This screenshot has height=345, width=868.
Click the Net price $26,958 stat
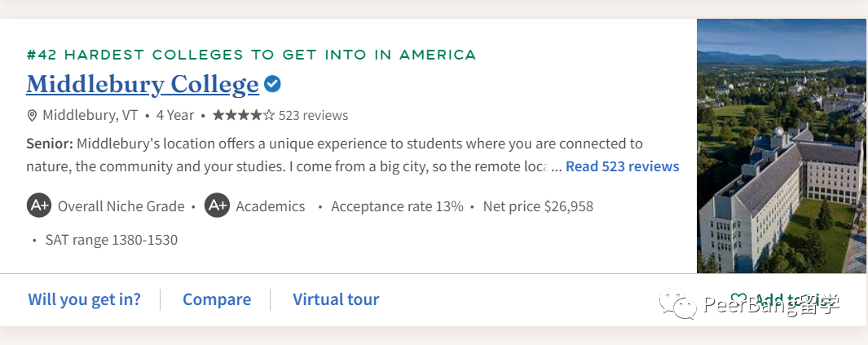coord(538,206)
